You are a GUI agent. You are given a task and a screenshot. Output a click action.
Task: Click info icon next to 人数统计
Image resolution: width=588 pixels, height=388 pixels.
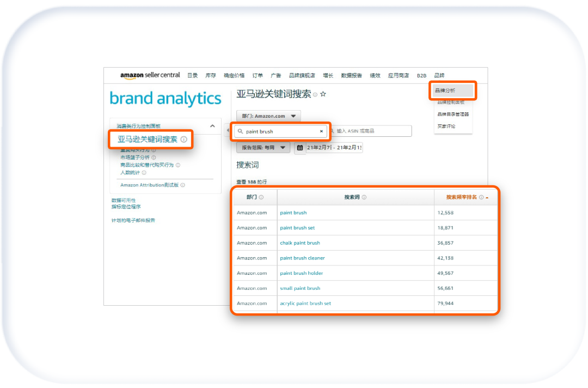click(144, 173)
